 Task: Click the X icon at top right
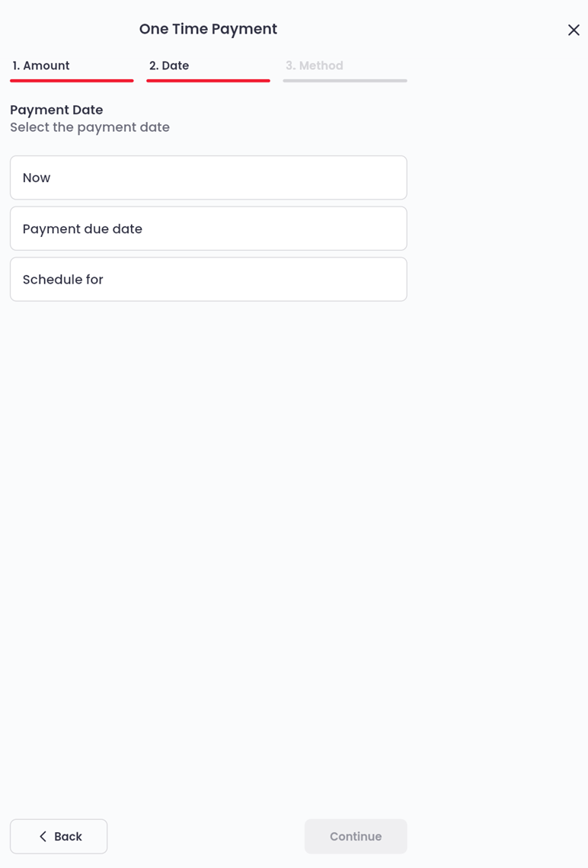pyautogui.click(x=574, y=30)
